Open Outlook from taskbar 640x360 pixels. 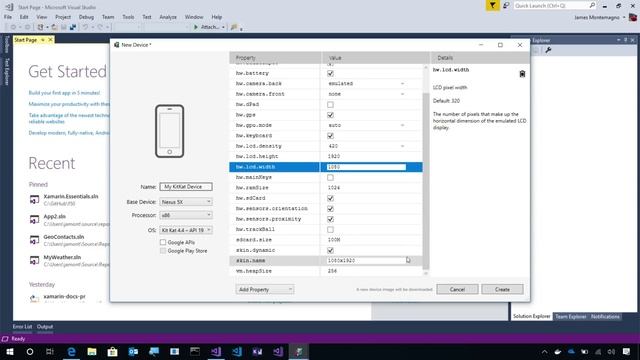click(133, 351)
